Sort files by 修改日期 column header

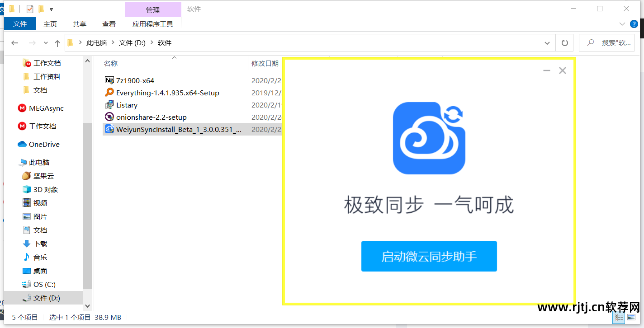tap(265, 64)
